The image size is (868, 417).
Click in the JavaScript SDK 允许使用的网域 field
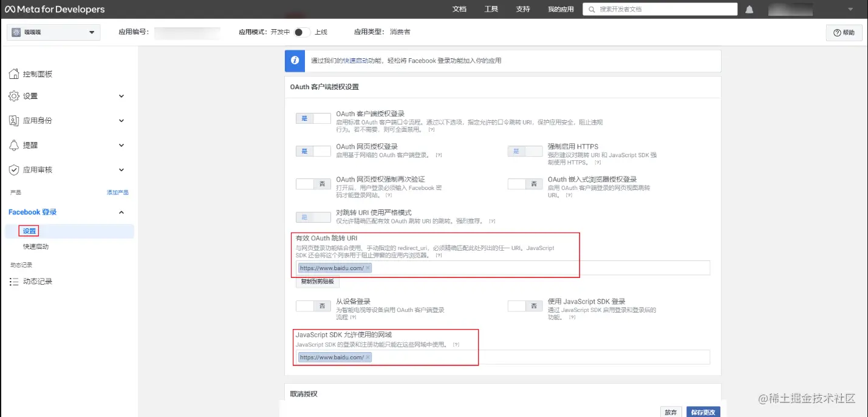tap(503, 358)
